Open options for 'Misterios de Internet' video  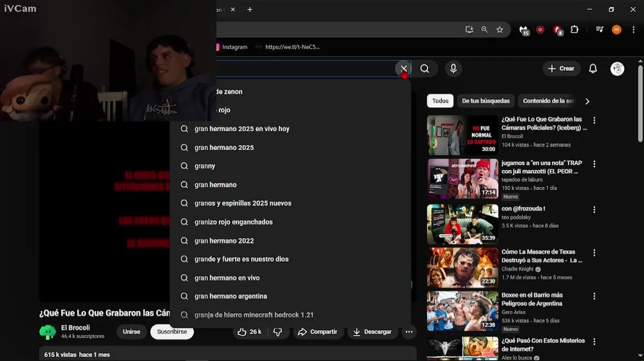[594, 341]
